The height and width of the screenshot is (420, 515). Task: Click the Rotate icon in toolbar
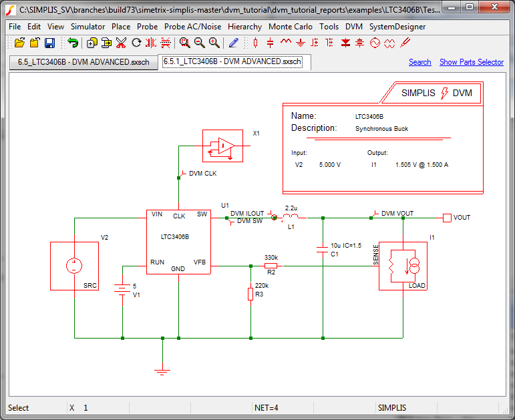click(136, 43)
